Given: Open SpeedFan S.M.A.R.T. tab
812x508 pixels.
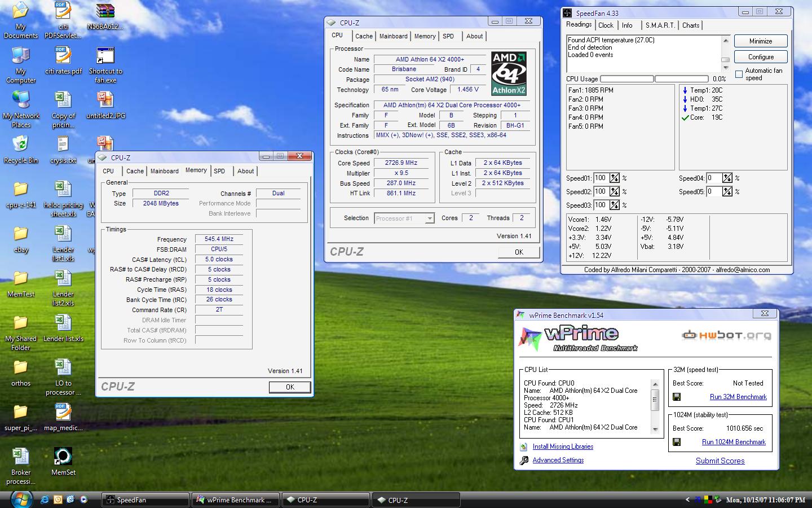Looking at the screenshot, I should click(x=660, y=25).
